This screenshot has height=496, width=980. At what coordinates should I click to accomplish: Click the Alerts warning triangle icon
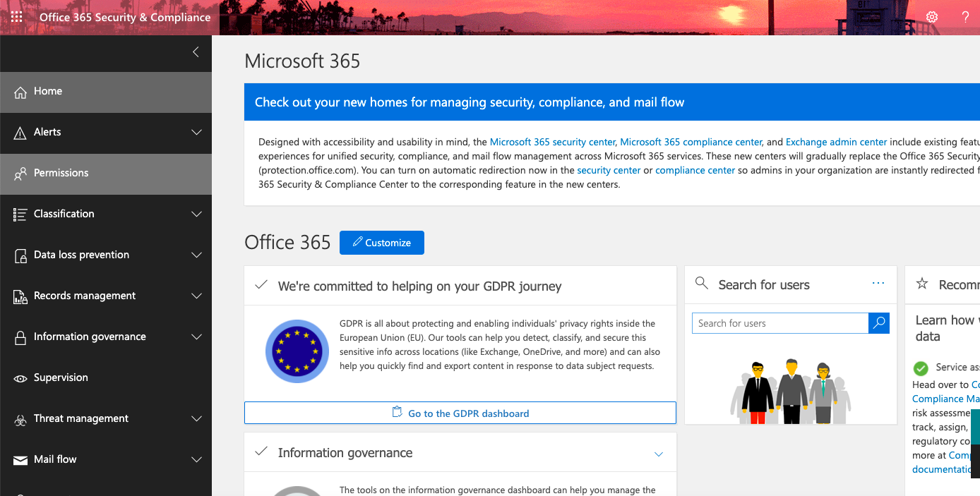pos(20,133)
